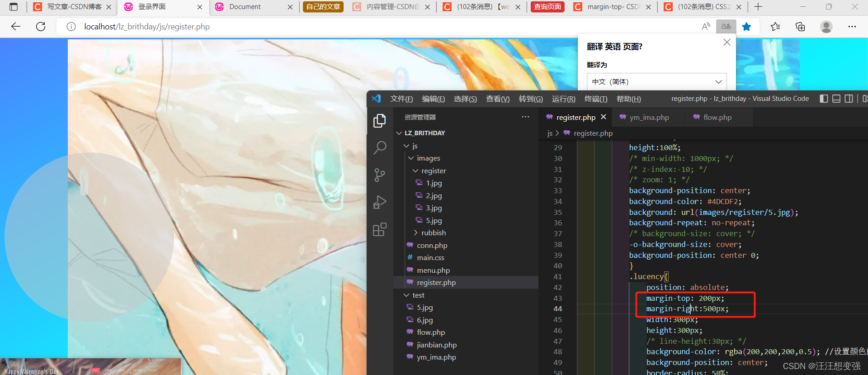The width and height of the screenshot is (868, 375).
Task: Click the VS Code logo icon
Action: [376, 99]
